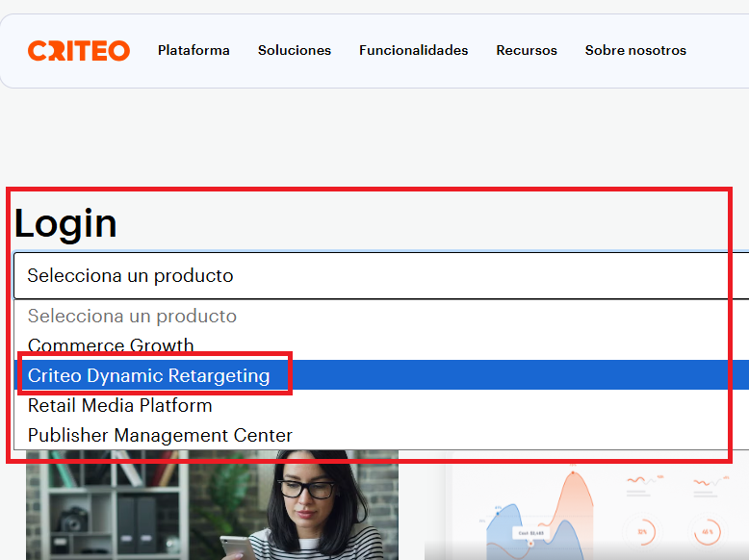The height and width of the screenshot is (560, 749).
Task: Select the Retail Media Platform option
Action: 381,405
